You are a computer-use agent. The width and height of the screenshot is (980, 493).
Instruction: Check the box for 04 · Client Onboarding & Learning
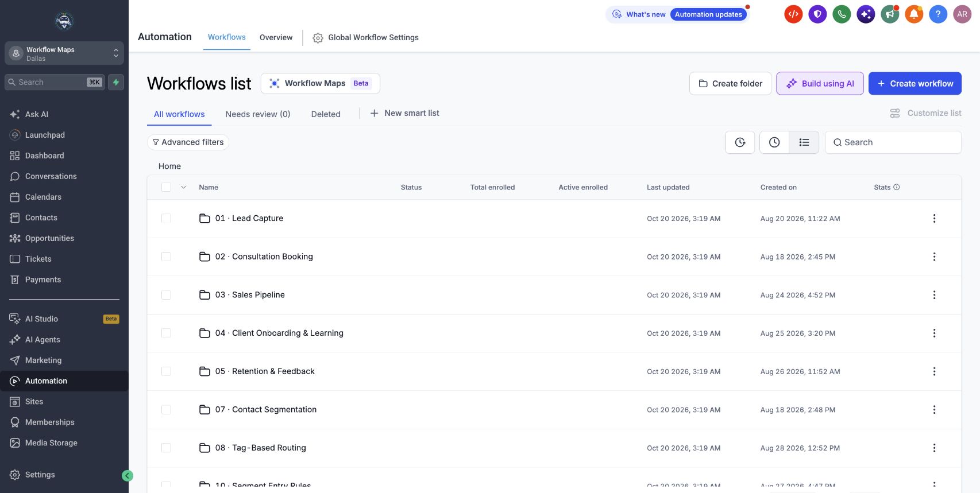166,333
